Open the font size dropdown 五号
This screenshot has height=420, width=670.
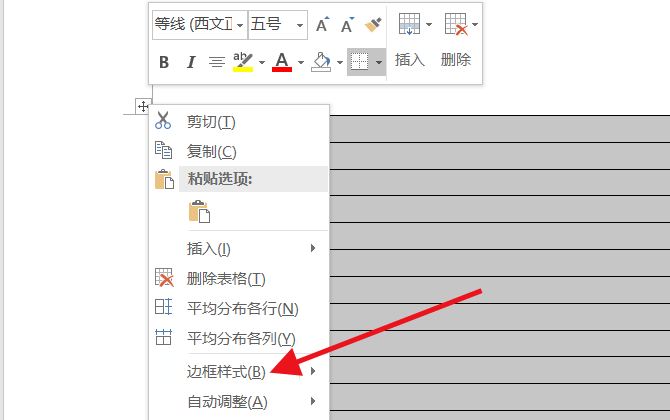(278, 25)
